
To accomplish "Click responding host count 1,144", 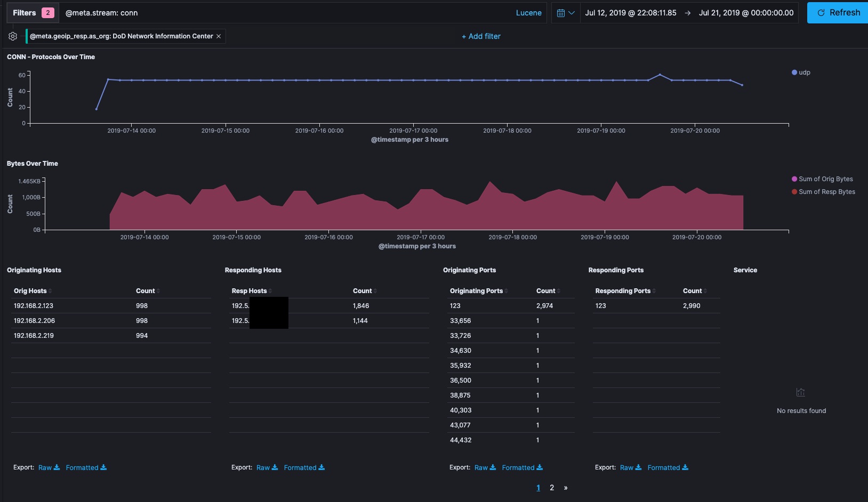I will [360, 321].
